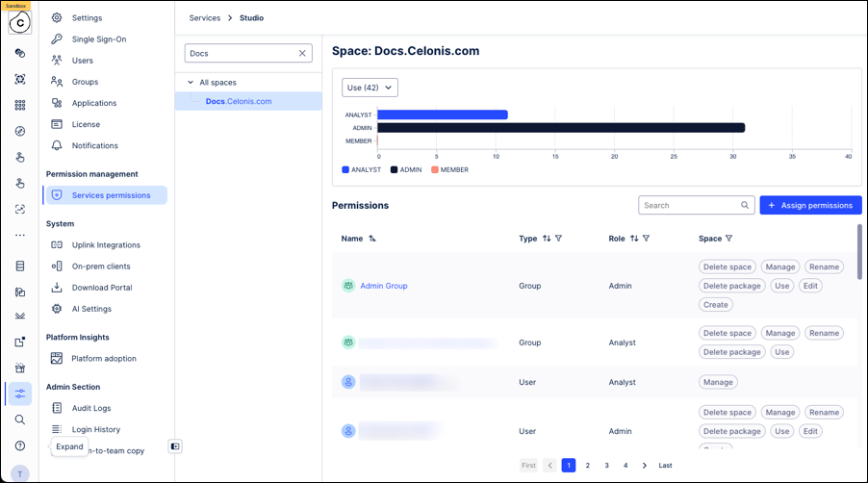Go to page 4 of permissions
The height and width of the screenshot is (483, 868).
(x=625, y=466)
